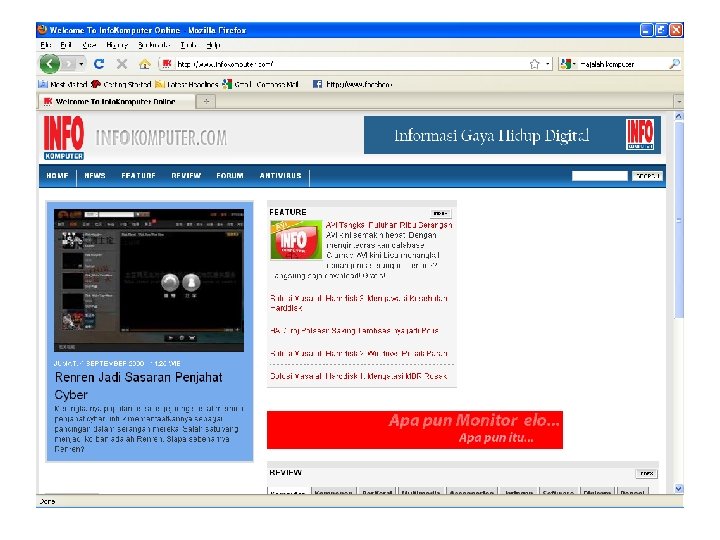Click the magnifier search icon
The width and height of the screenshot is (720, 540).
point(674,64)
